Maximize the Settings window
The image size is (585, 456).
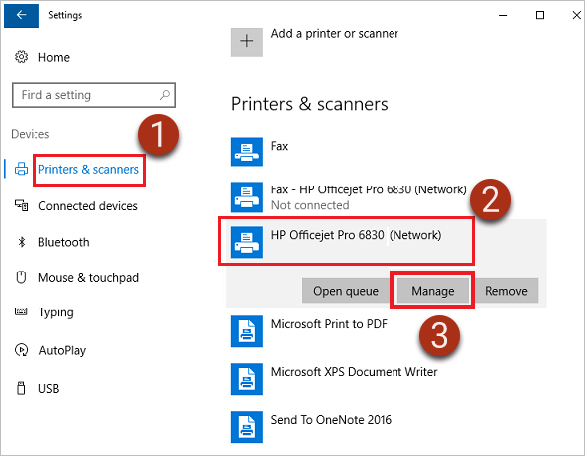(x=539, y=15)
